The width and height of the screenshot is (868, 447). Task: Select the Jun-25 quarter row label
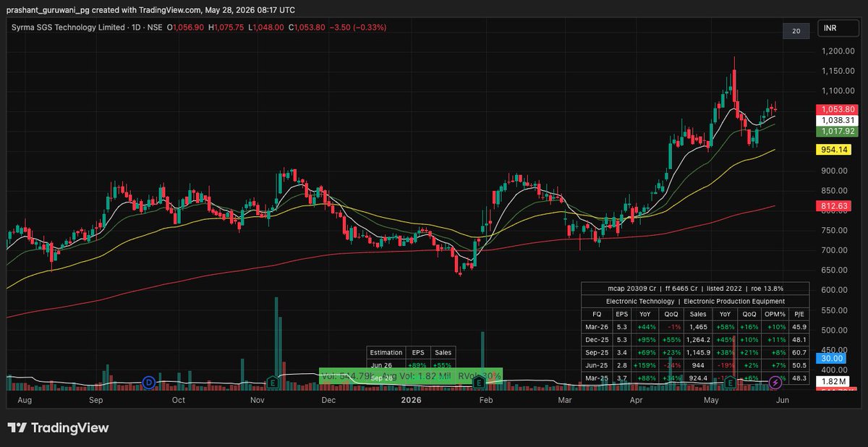(x=597, y=365)
